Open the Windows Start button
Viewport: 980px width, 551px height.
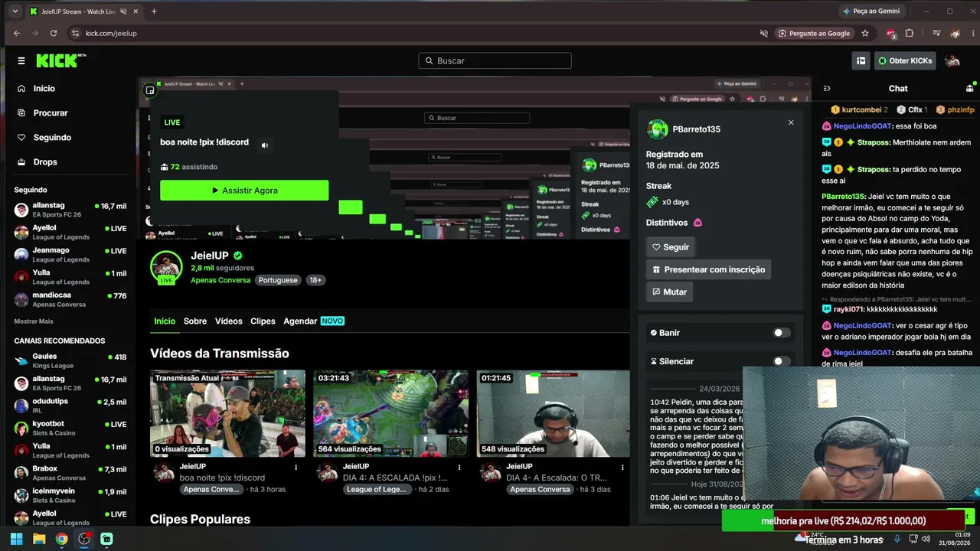[x=16, y=539]
